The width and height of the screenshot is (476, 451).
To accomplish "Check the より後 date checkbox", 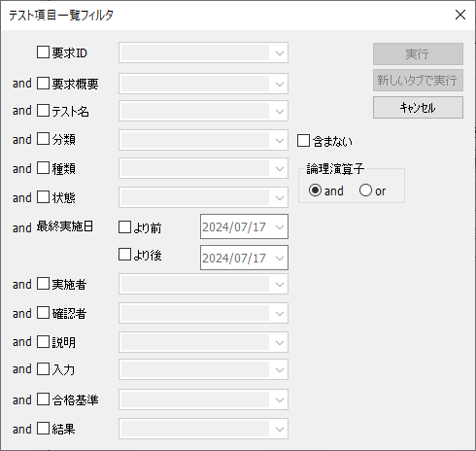I will click(124, 255).
